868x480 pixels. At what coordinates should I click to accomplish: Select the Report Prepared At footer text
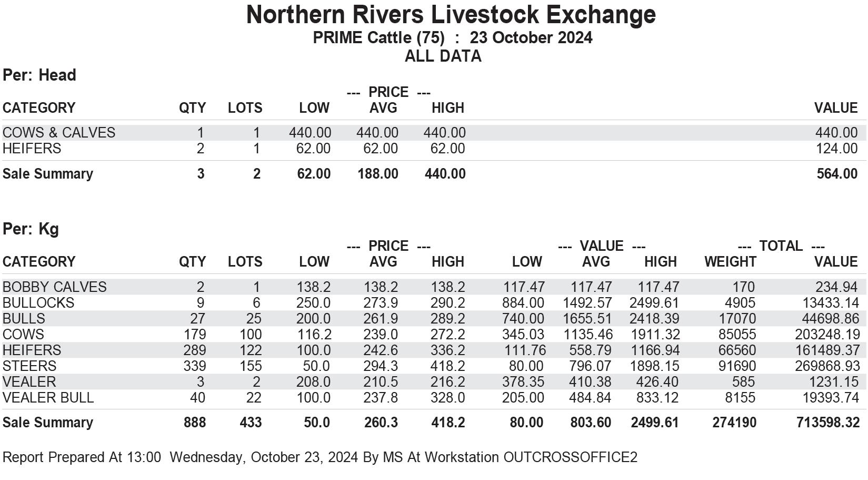320,457
